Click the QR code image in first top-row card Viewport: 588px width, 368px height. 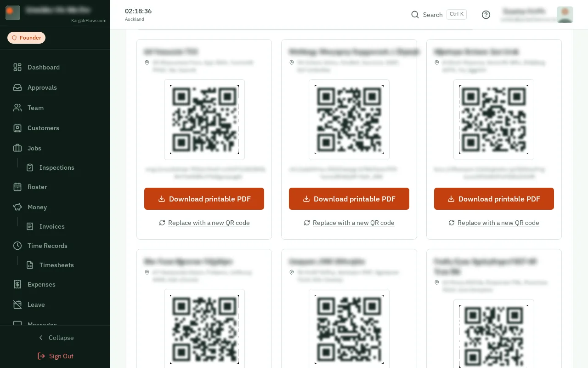coord(204,120)
